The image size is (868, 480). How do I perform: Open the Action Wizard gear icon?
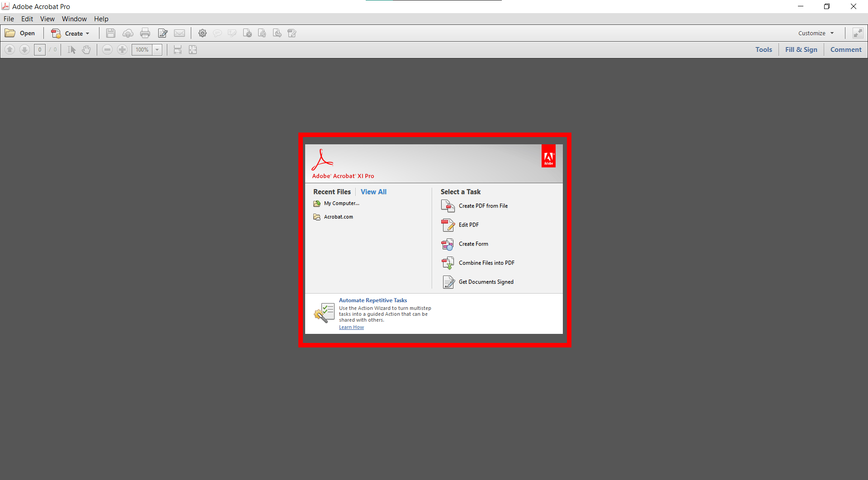[x=202, y=33]
